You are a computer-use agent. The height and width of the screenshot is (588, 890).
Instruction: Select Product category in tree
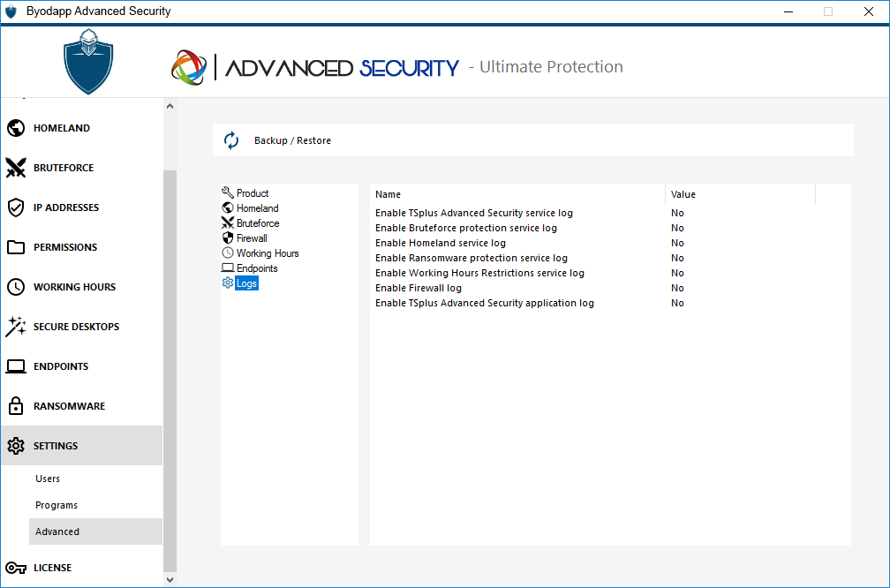click(x=253, y=193)
